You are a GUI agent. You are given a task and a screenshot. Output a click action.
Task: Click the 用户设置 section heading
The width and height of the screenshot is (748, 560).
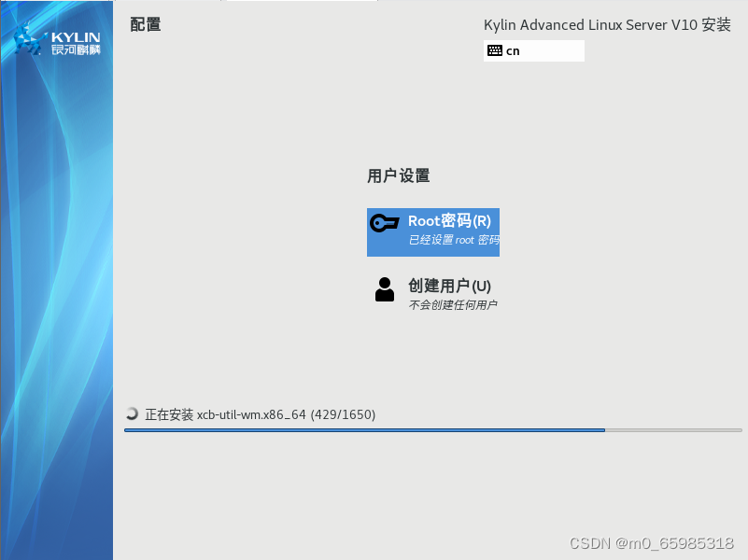(399, 175)
